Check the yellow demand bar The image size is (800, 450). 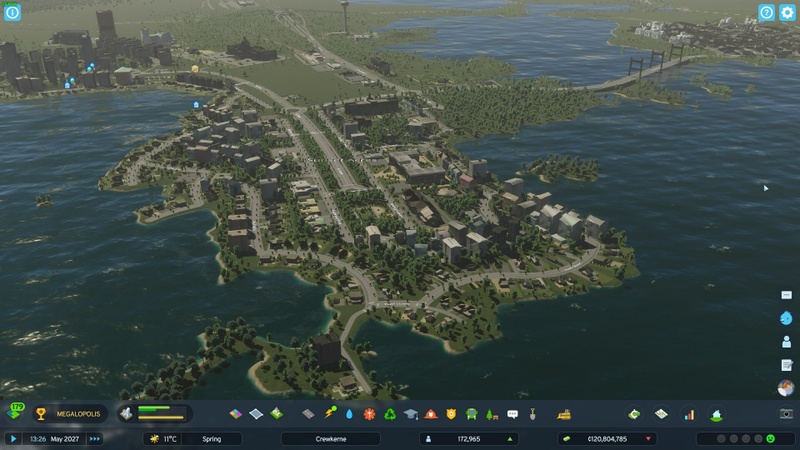[x=160, y=418]
